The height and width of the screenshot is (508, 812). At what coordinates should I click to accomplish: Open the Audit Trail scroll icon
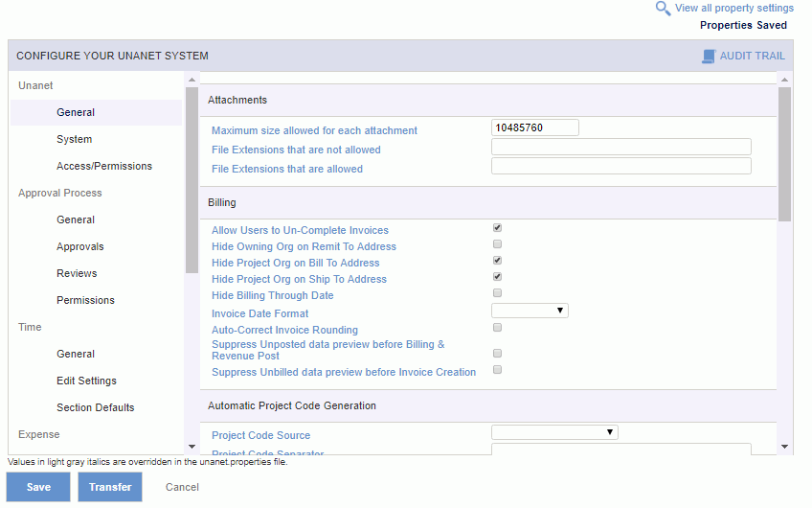[709, 56]
